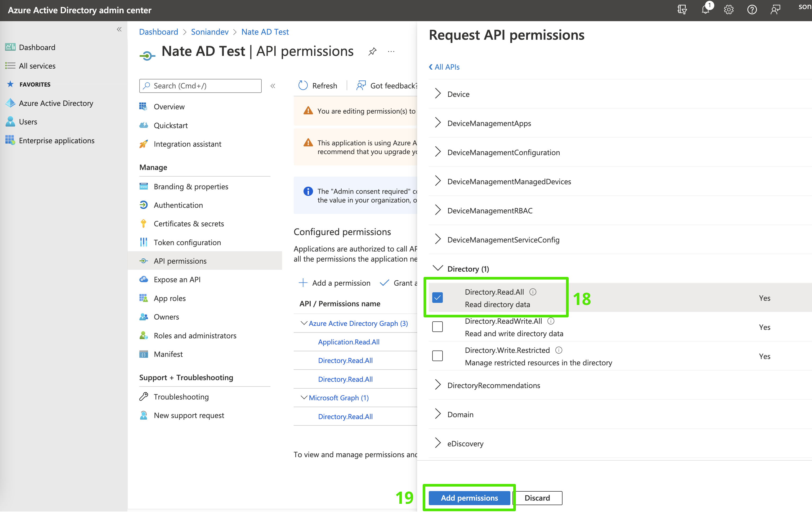The image size is (812, 512).
Task: Check the Directory.Write.Restricted checkbox
Action: [x=437, y=356]
